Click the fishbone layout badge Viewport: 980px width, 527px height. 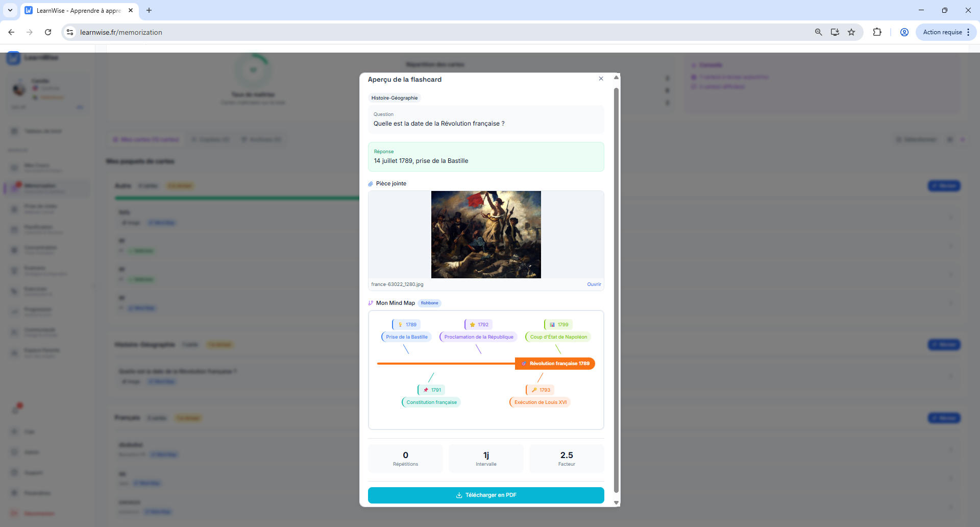coord(429,303)
